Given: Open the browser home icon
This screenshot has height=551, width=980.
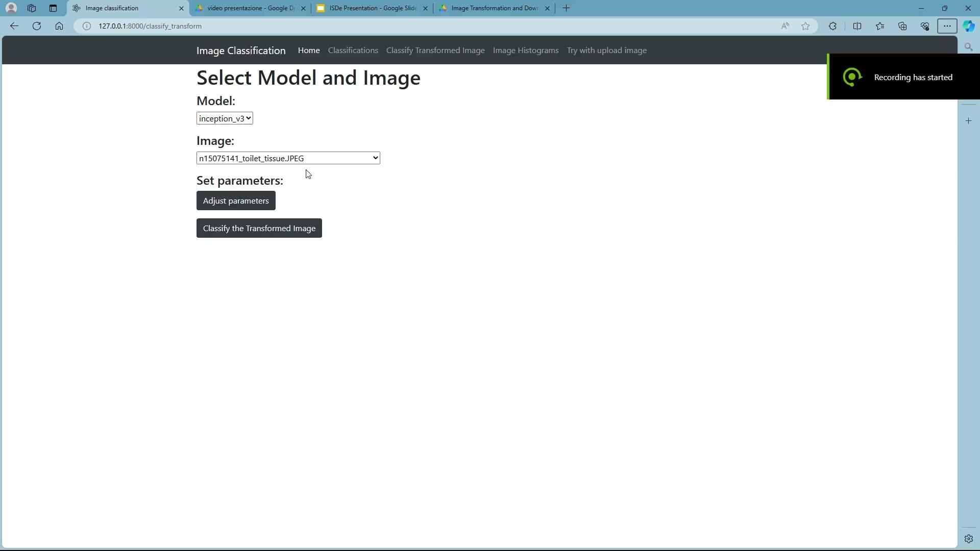Looking at the screenshot, I should (59, 26).
